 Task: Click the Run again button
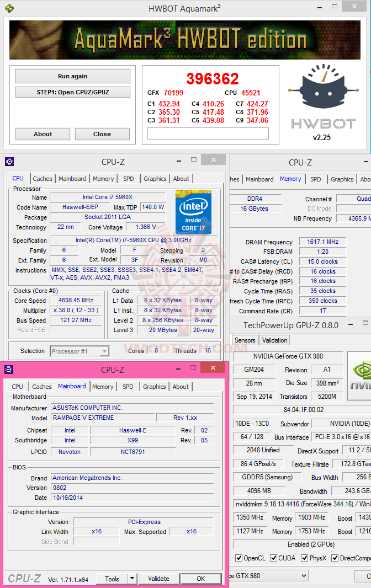click(x=72, y=76)
